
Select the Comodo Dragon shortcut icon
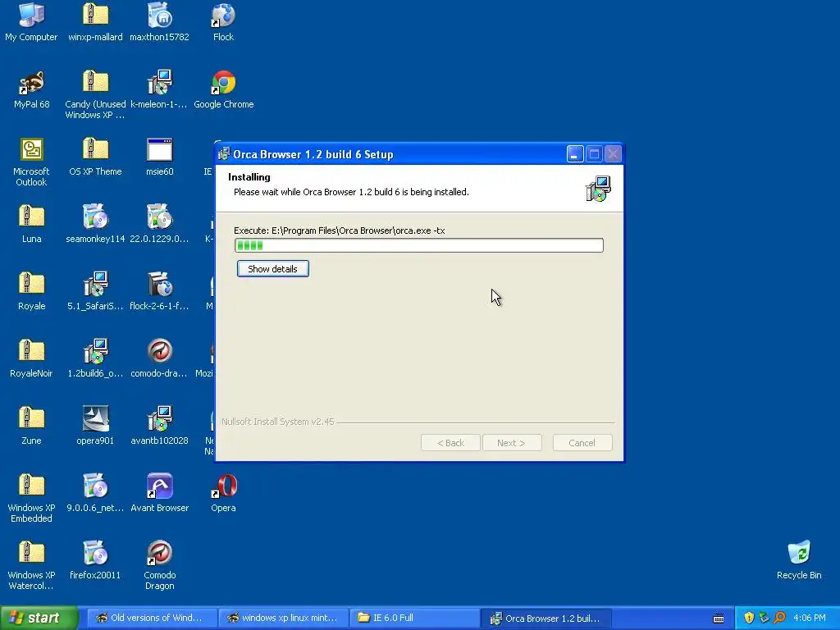coord(160,554)
